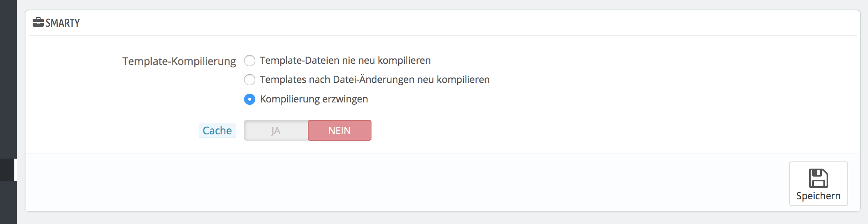Click the Template-Kompilierung field label

(x=179, y=61)
